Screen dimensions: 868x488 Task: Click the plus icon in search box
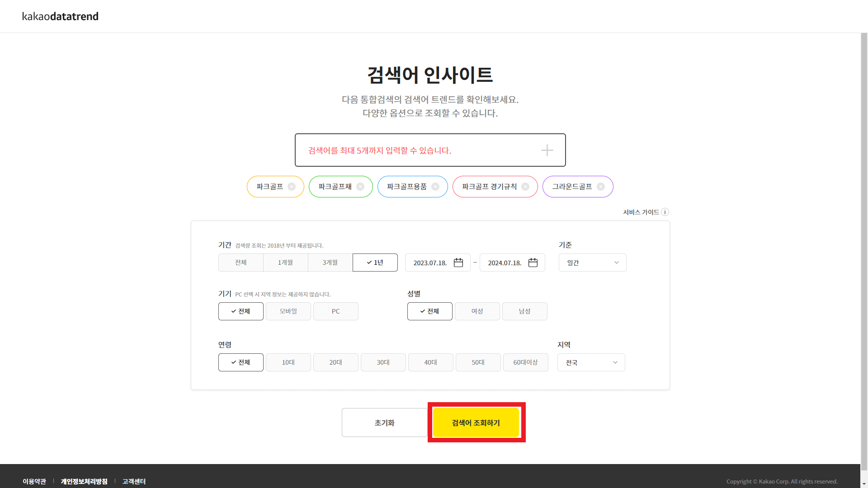[547, 150]
